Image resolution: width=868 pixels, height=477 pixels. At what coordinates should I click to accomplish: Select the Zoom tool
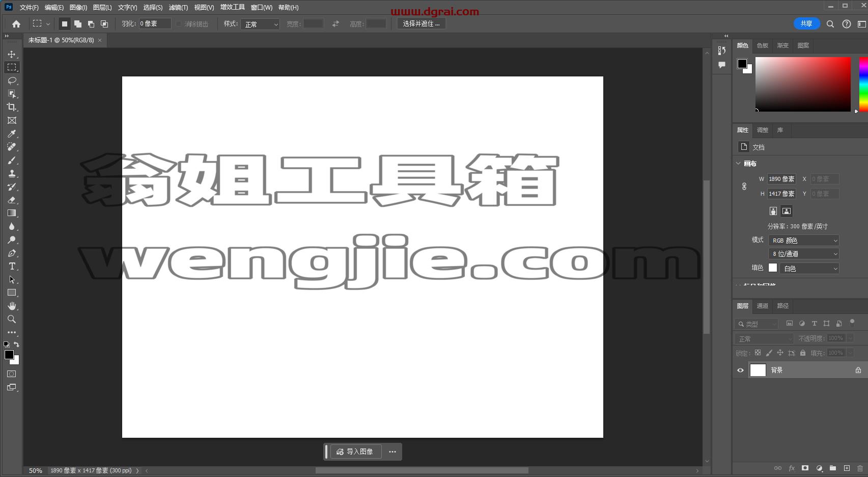click(x=12, y=319)
